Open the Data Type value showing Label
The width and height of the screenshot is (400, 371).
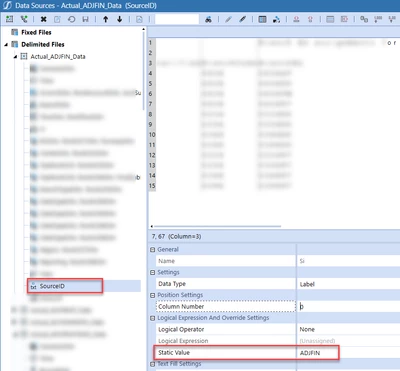348,284
